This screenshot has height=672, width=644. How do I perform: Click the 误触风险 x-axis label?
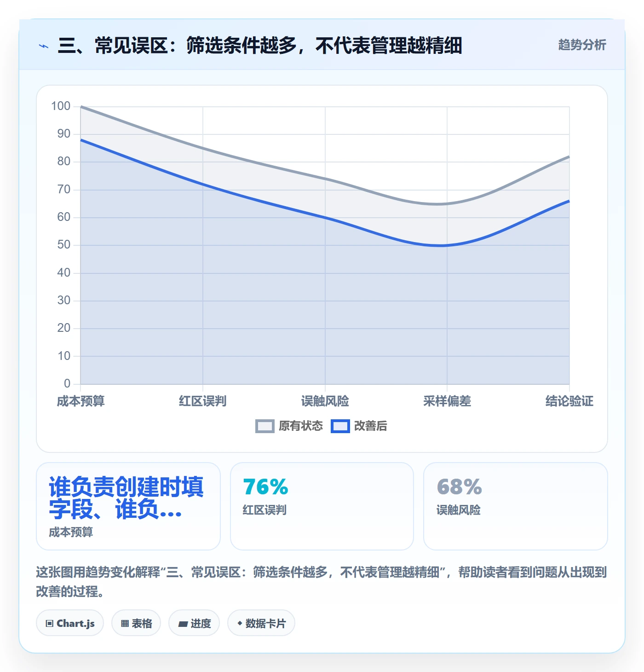325,401
